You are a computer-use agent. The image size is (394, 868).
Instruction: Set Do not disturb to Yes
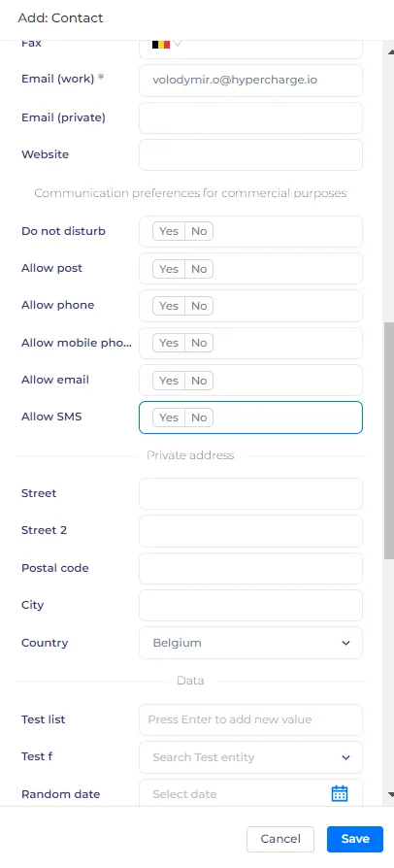tap(169, 231)
